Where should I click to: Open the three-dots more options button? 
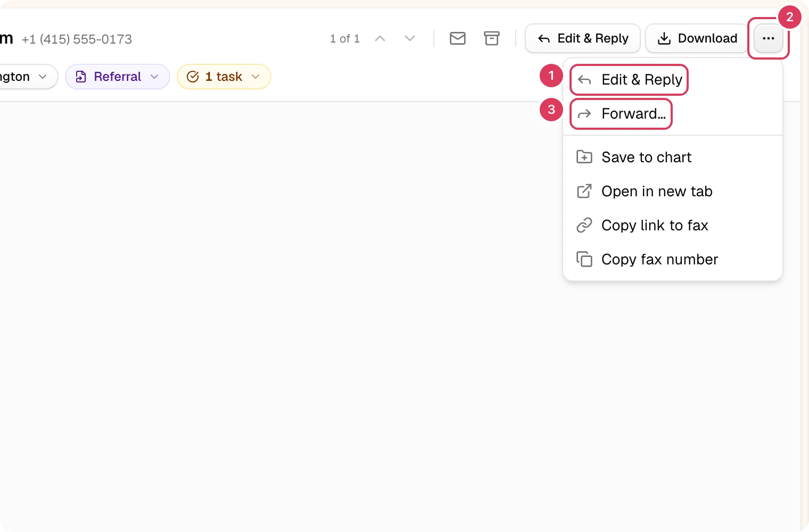(769, 38)
